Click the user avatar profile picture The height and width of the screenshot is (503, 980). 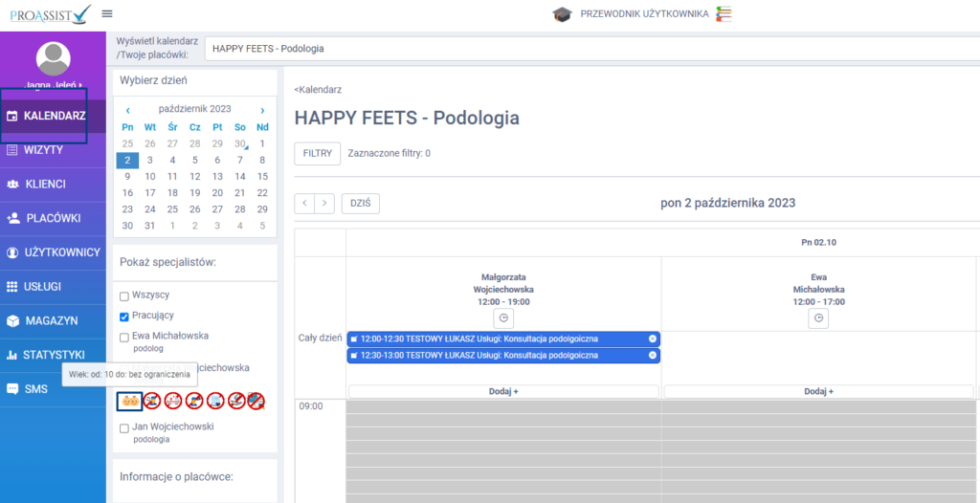pos(53,59)
